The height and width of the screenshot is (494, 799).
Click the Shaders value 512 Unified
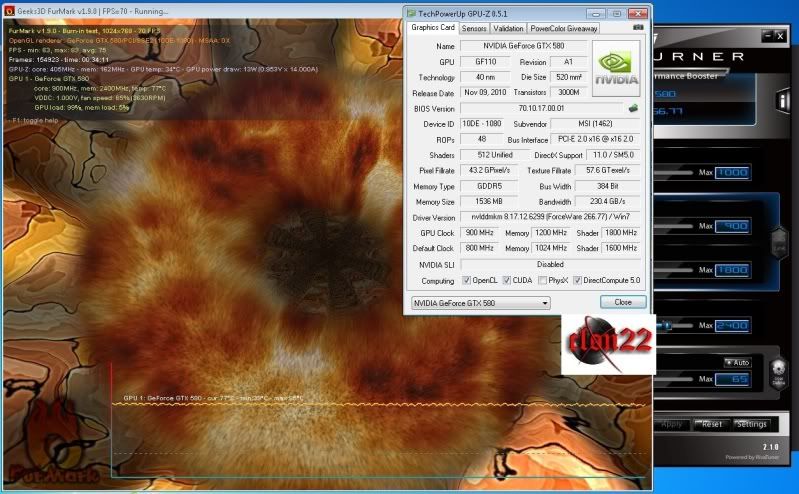pos(494,155)
